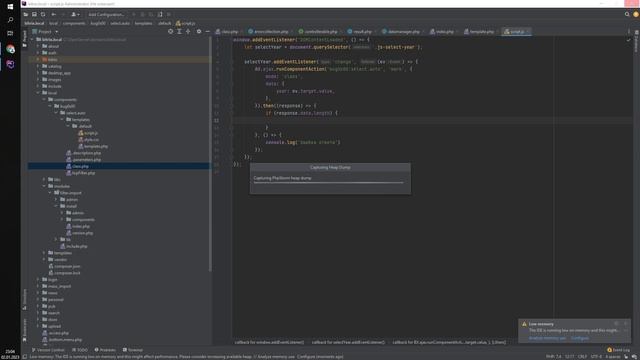Click the UTF-8 encoding status widget
Viewport: 640px width, 360px height.
(x=596, y=356)
